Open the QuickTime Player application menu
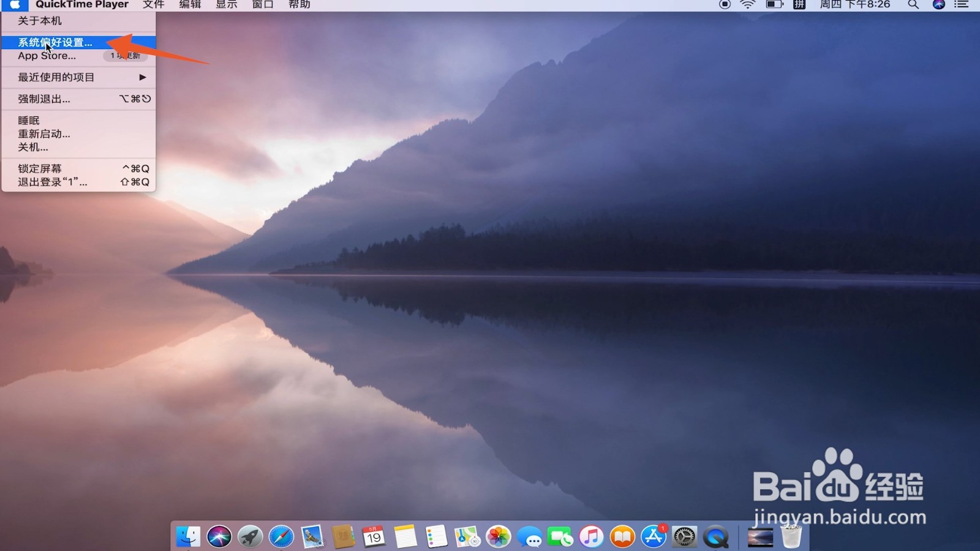The image size is (980, 551). (82, 4)
